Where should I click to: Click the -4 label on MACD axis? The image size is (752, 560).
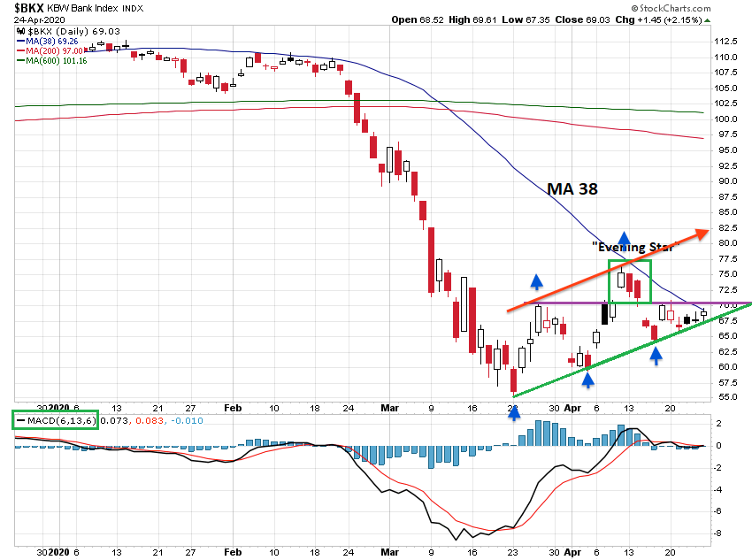[x=718, y=489]
